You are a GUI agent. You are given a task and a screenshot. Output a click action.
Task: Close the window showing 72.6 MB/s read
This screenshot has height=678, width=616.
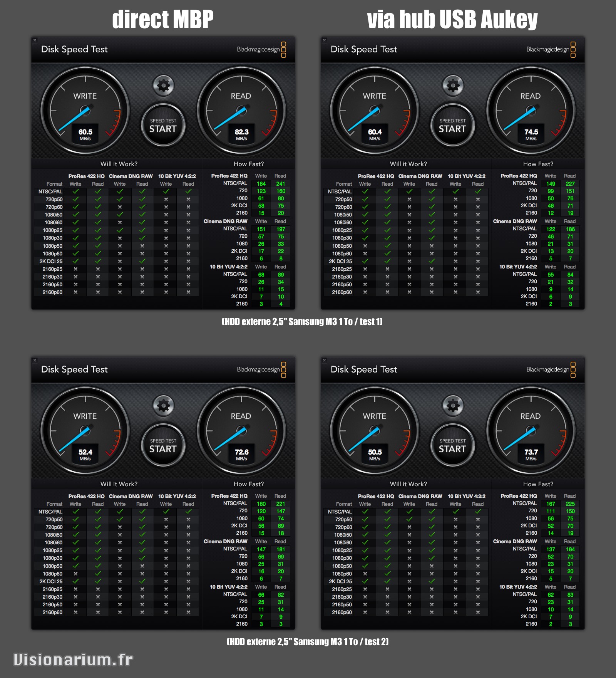pos(35,360)
